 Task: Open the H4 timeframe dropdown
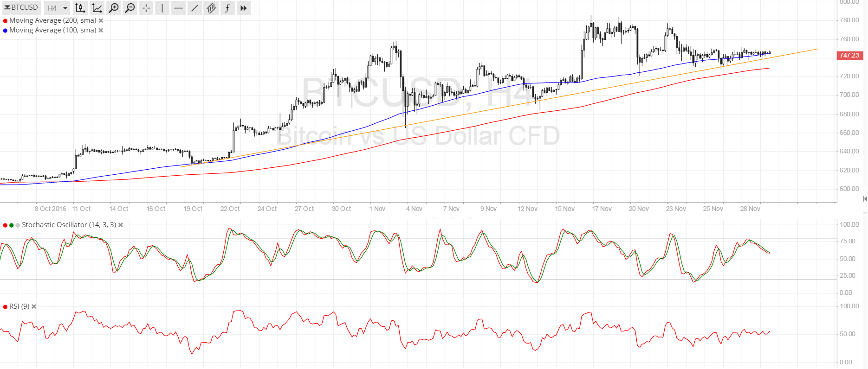tap(58, 8)
